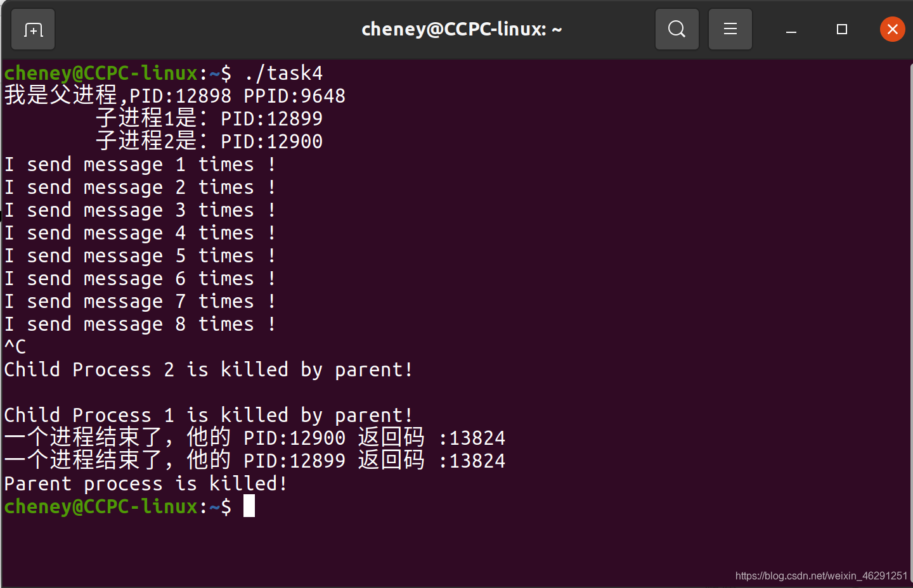Click line 'I send message 3 times !'
913x588 pixels.
click(140, 210)
